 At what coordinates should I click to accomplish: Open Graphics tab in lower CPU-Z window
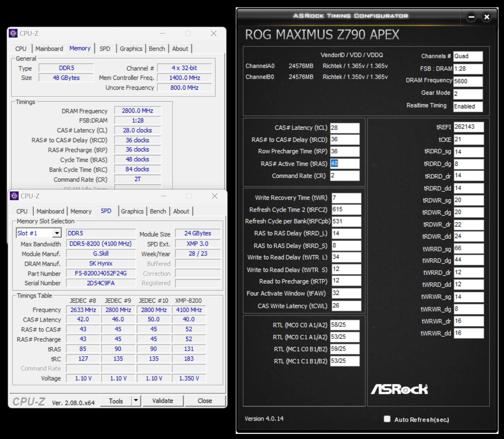click(132, 211)
